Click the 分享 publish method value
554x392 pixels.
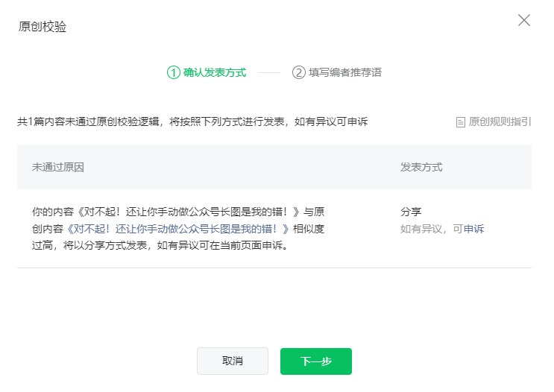(411, 212)
